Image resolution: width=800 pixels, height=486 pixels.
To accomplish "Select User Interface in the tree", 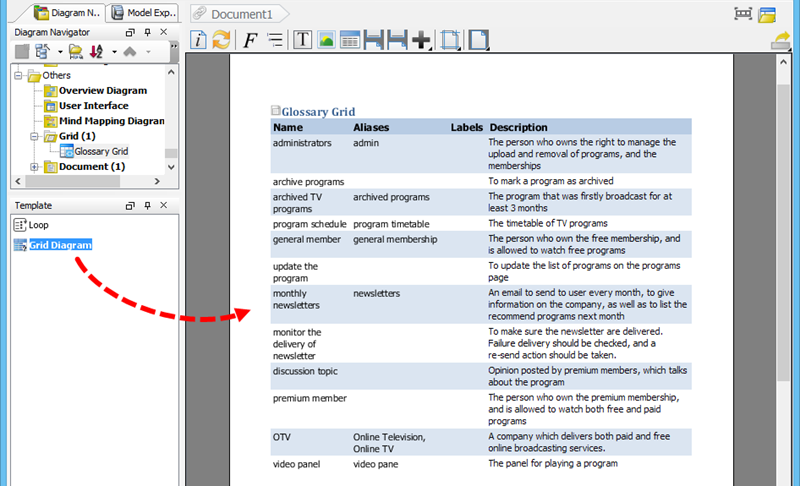I will [94, 106].
